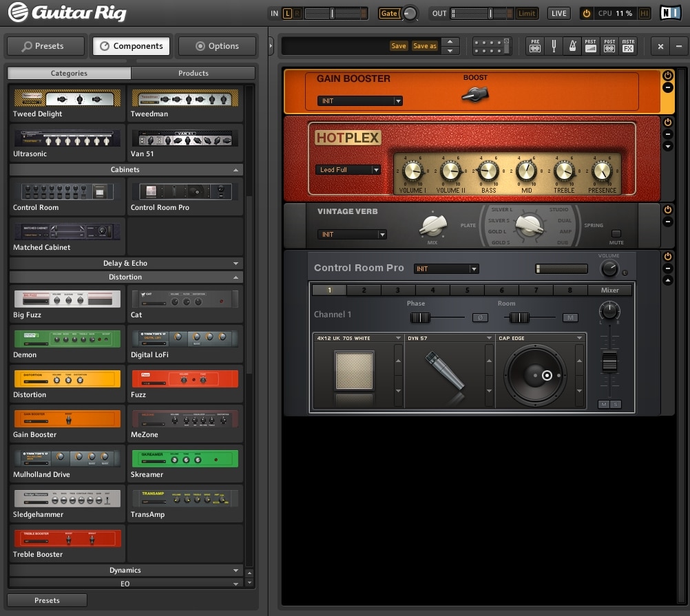
Task: Select the Mixer tab in Control Room Pro
Action: point(609,290)
